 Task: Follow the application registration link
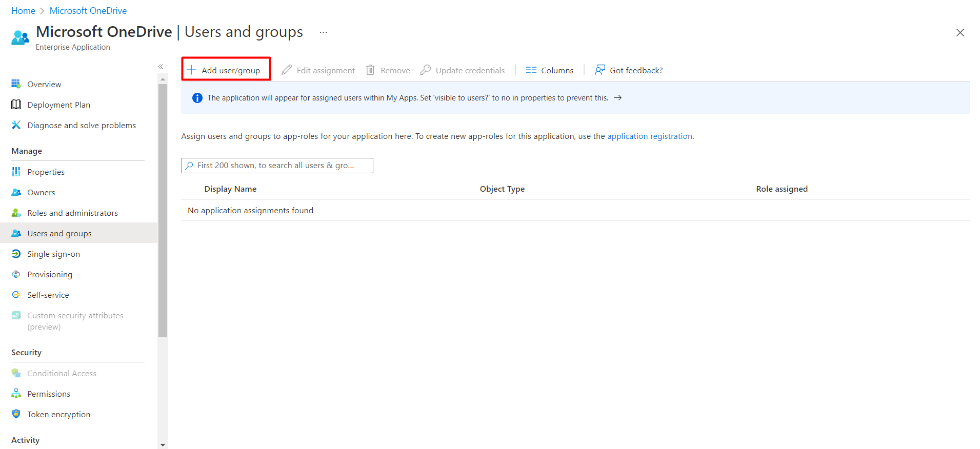click(x=650, y=136)
